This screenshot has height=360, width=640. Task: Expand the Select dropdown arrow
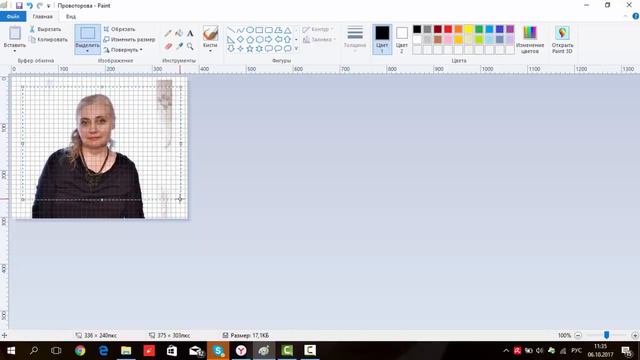point(87,51)
